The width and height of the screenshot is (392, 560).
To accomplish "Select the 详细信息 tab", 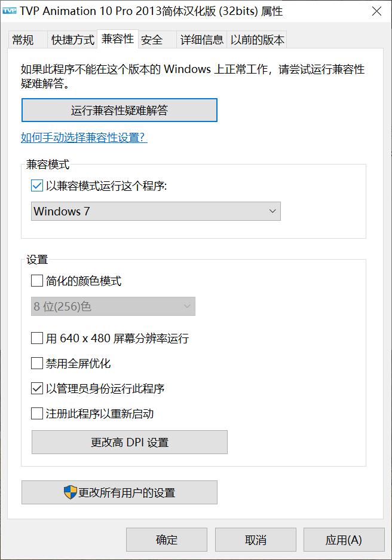I will (202, 40).
